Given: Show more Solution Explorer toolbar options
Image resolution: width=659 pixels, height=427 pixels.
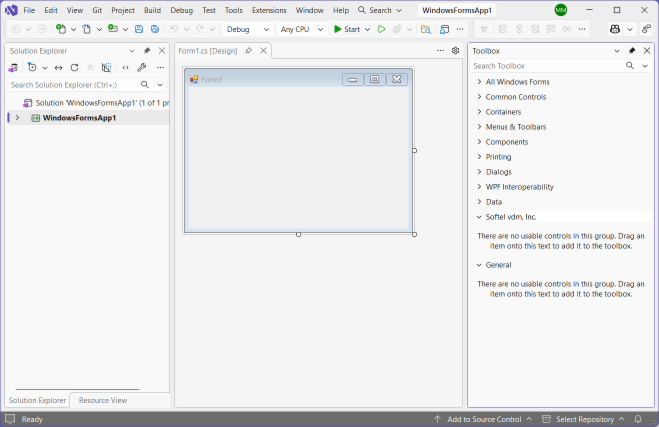Looking at the screenshot, I should click(x=160, y=67).
